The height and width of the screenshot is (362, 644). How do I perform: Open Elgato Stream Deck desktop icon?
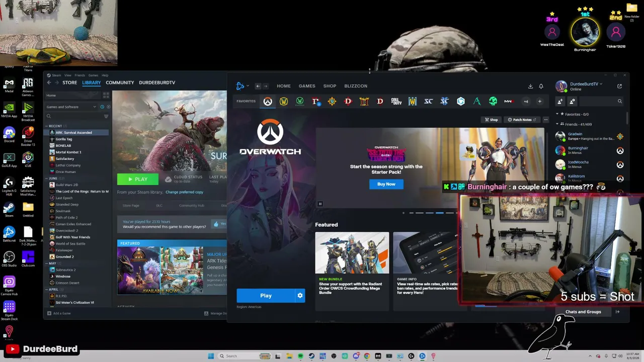(x=9, y=310)
